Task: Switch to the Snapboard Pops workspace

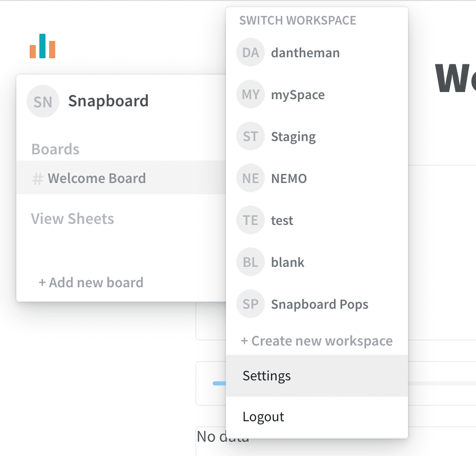Action: point(320,304)
